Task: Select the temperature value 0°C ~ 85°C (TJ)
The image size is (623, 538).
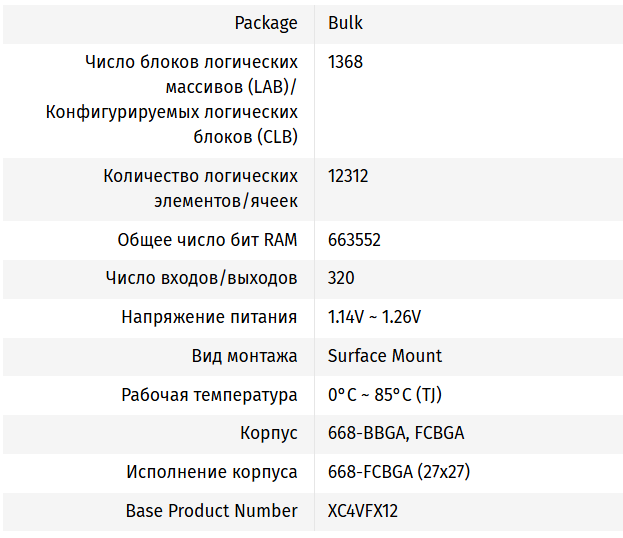Action: point(385,395)
